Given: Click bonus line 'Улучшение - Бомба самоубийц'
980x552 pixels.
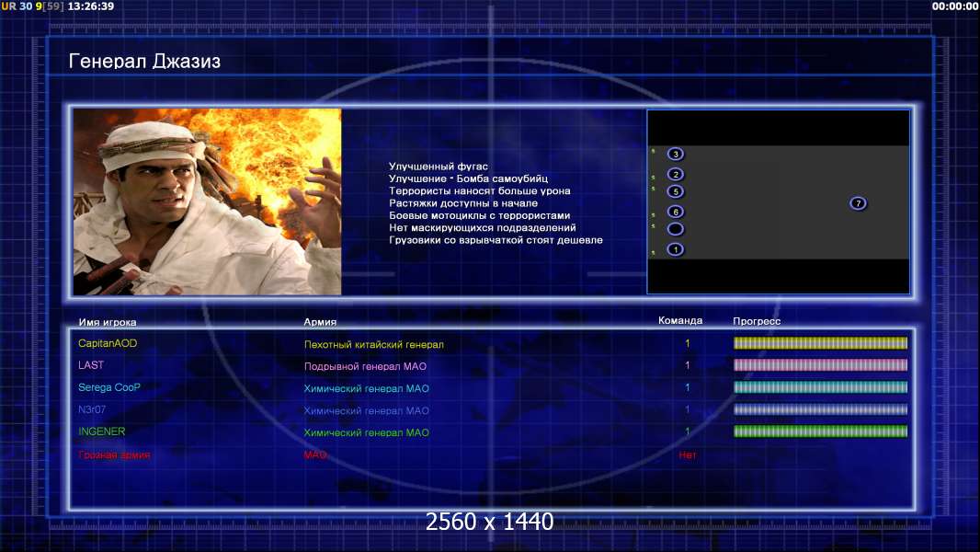Looking at the screenshot, I should [x=468, y=178].
